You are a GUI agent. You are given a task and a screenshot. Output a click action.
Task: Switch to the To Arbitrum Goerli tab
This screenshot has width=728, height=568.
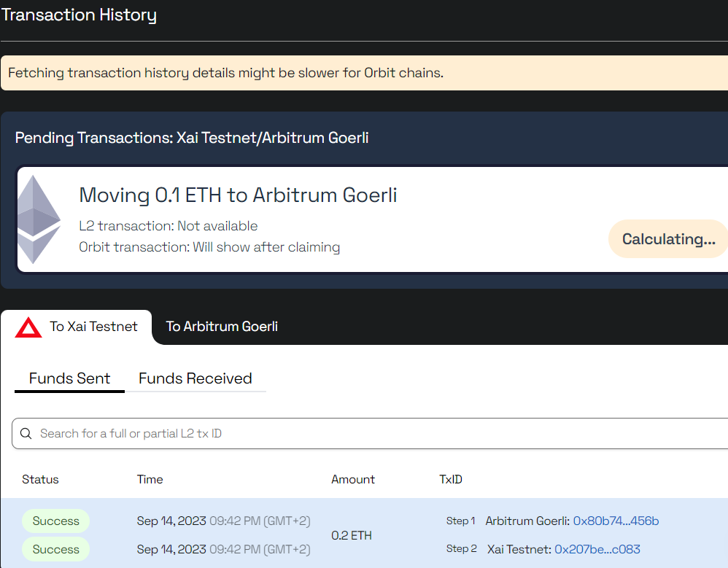pyautogui.click(x=222, y=327)
